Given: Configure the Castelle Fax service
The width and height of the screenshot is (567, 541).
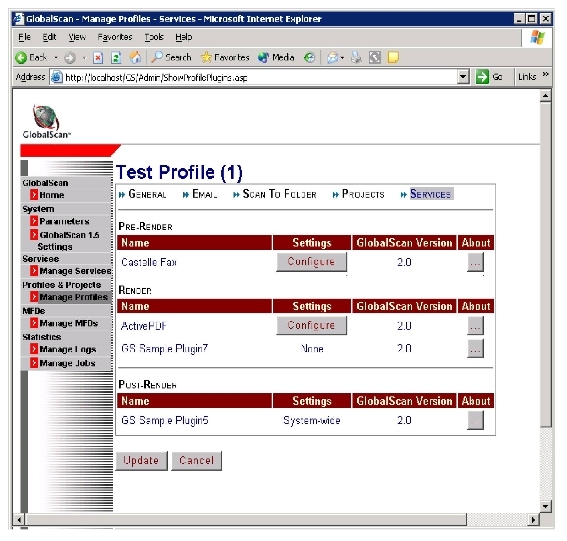Looking at the screenshot, I should coord(311,261).
